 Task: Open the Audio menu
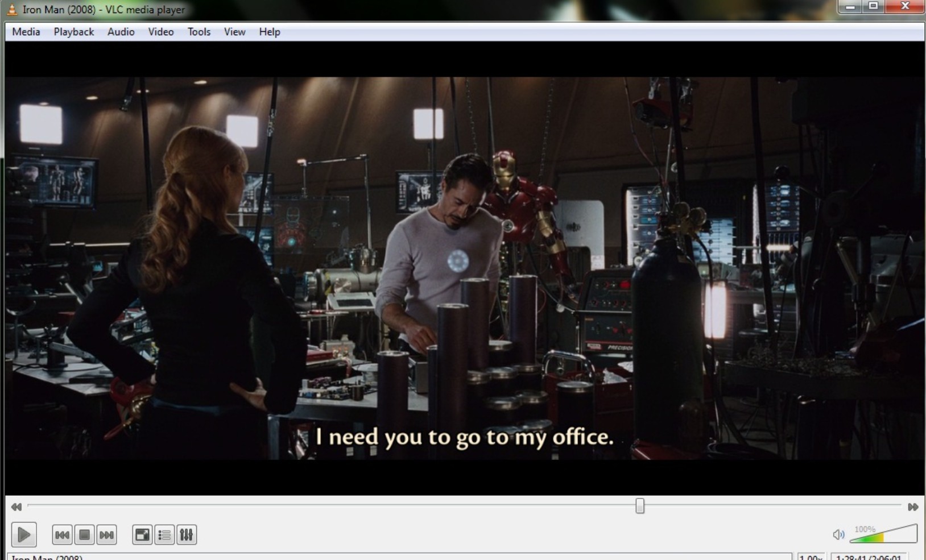(120, 32)
